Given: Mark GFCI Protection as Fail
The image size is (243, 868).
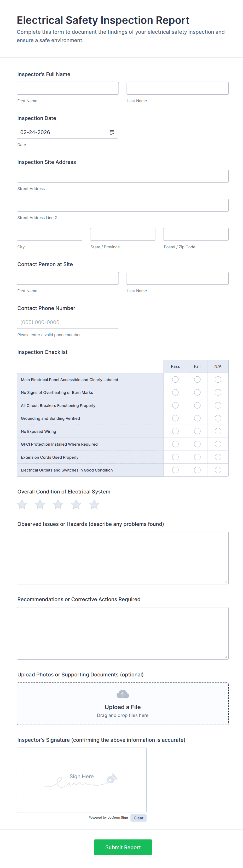Looking at the screenshot, I should click(x=197, y=444).
